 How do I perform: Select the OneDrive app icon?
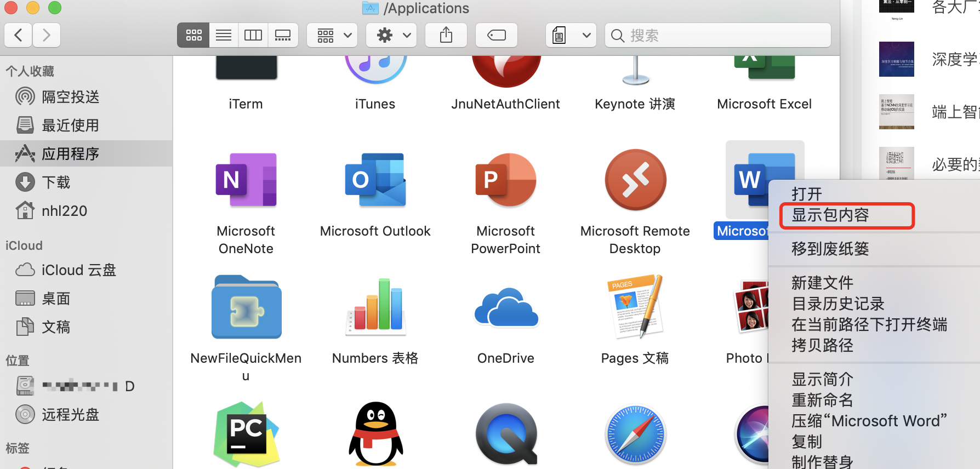[506, 308]
